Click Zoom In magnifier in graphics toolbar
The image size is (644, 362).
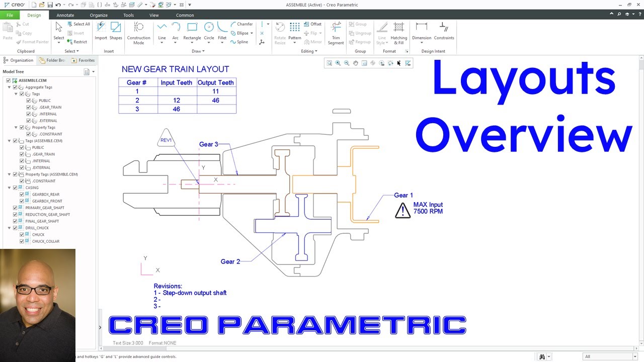pyautogui.click(x=338, y=63)
